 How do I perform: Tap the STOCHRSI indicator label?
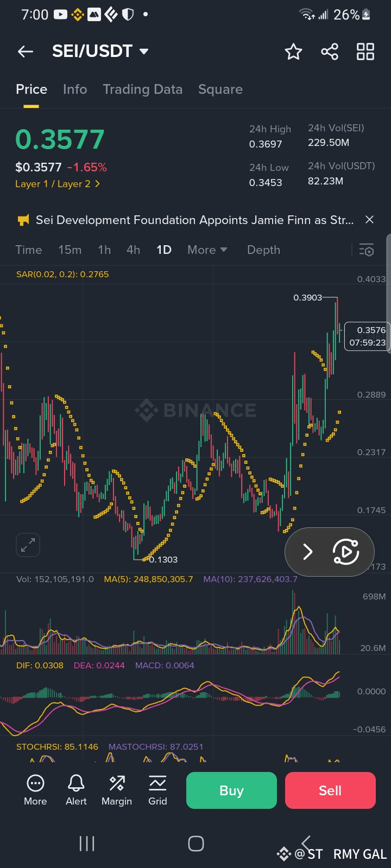point(58,747)
